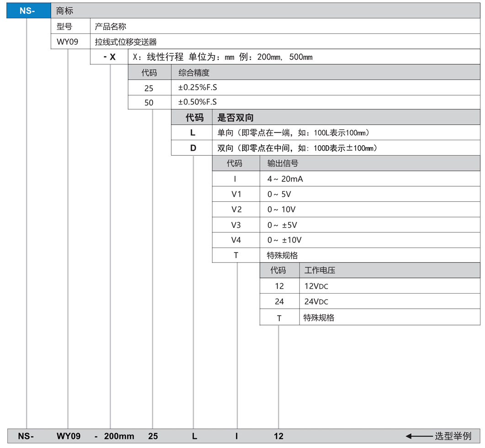Image resolution: width=485 pixels, height=448 pixels.
Task: Click the 输出信号 column header
Action: point(282,163)
